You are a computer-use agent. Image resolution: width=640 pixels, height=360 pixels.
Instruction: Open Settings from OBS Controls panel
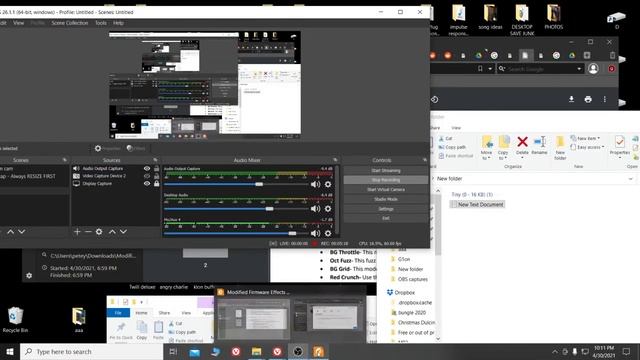pos(386,209)
